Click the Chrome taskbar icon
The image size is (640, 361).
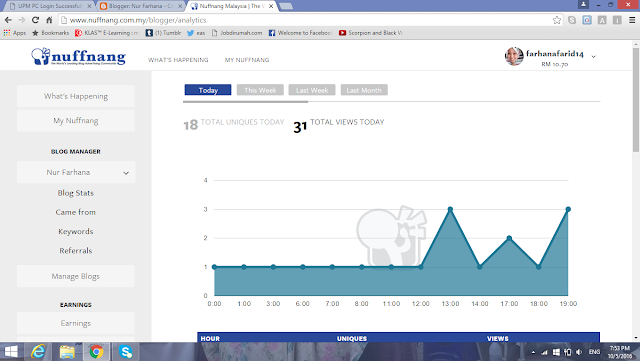(x=96, y=352)
